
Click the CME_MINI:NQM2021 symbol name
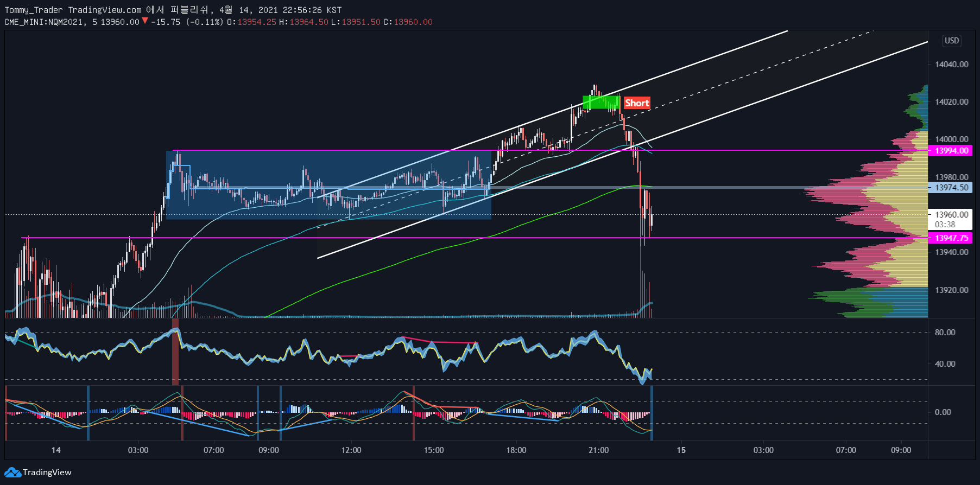pos(44,22)
